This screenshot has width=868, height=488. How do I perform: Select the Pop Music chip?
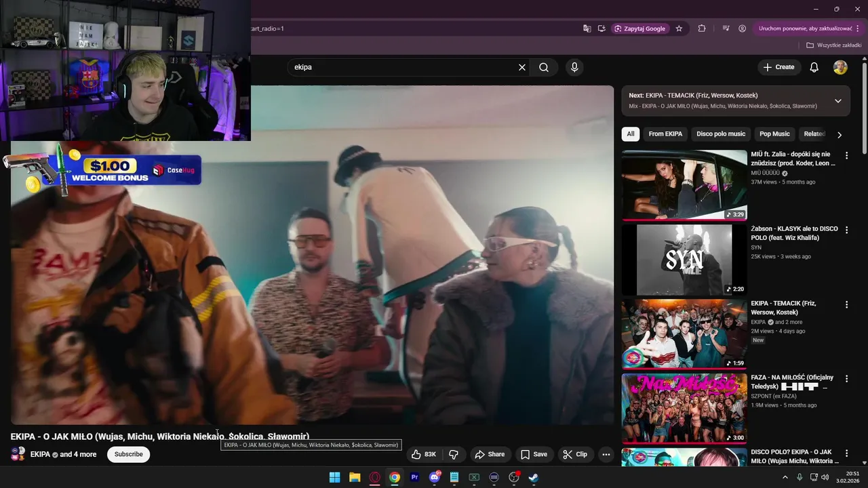pyautogui.click(x=774, y=134)
